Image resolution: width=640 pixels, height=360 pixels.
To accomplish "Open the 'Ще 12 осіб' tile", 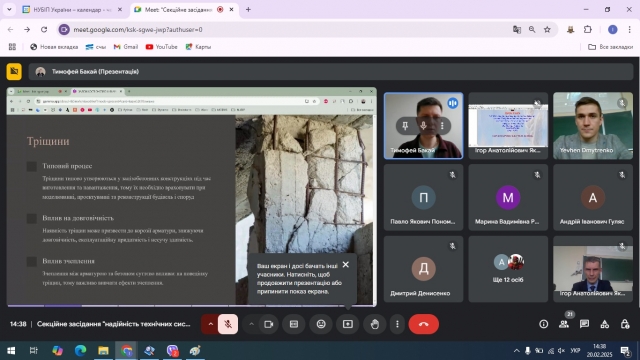I will (508, 269).
